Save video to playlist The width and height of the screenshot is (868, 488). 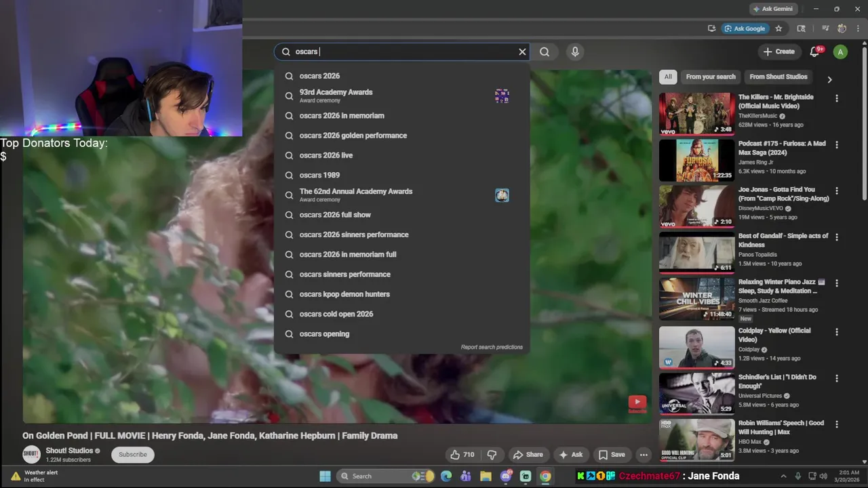point(611,455)
